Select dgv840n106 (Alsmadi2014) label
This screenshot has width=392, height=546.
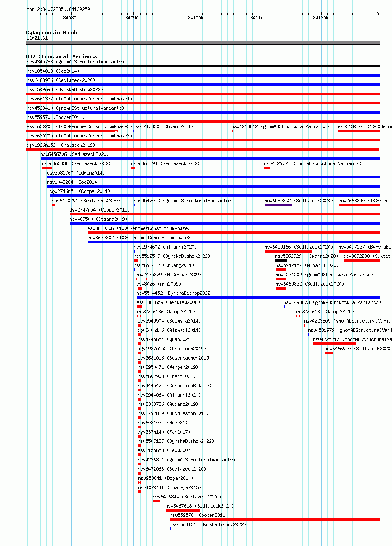(169, 330)
